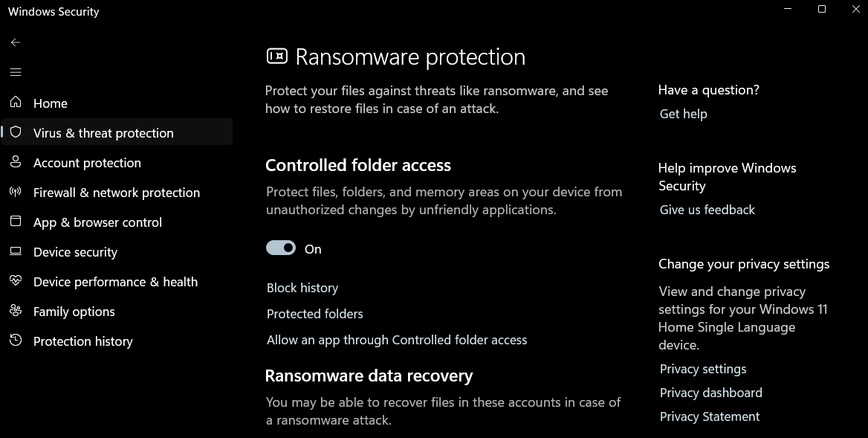Click the back arrow
The width and height of the screenshot is (868, 438).
point(15,42)
